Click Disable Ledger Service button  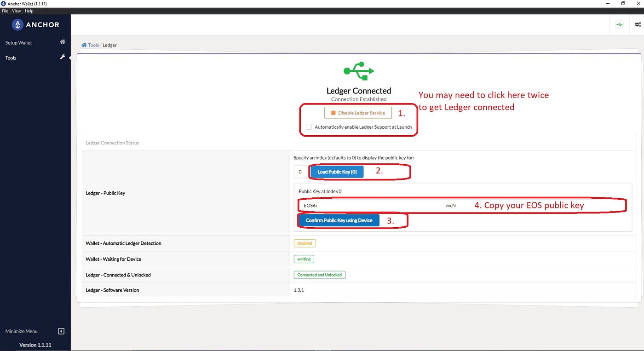pos(358,113)
